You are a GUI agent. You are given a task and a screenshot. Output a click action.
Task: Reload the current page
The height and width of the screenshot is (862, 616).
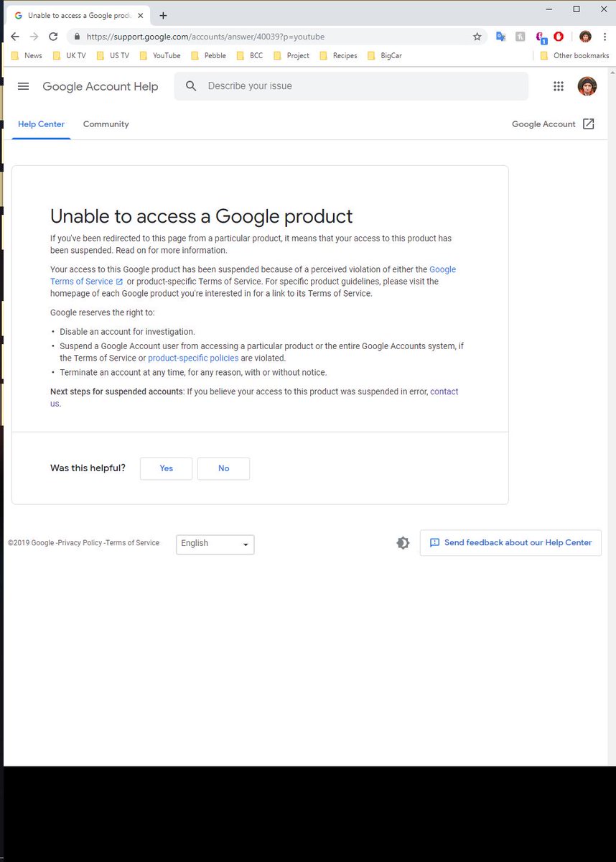53,37
